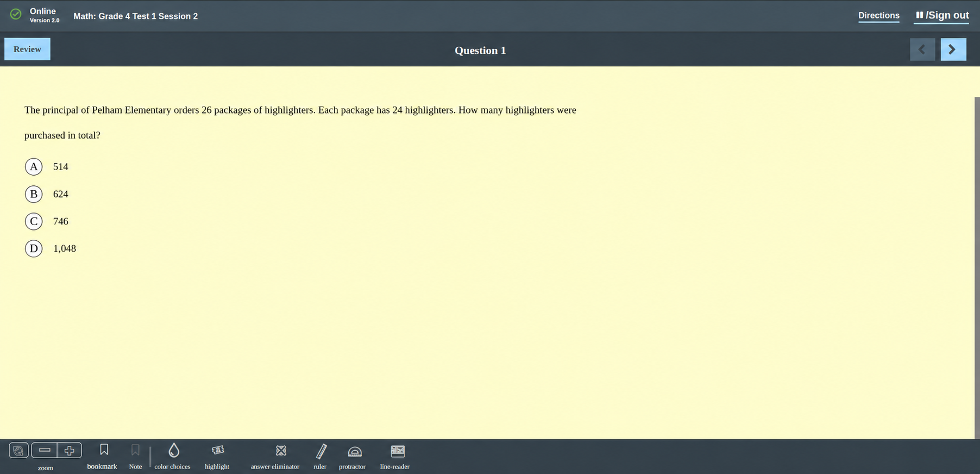
Task: Open the color choices tool
Action: coord(173,456)
